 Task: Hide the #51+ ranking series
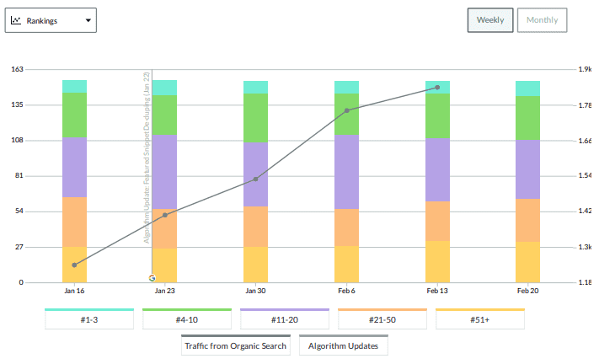point(480,320)
